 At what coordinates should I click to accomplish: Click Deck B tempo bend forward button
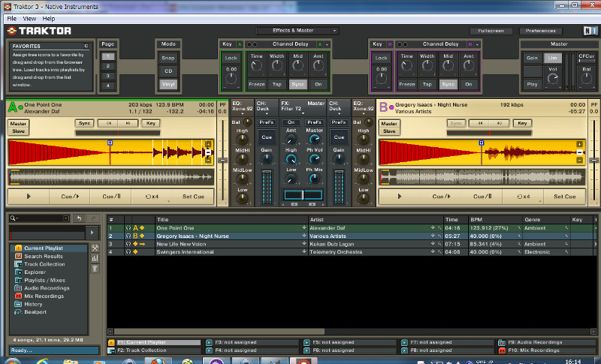tap(500, 123)
